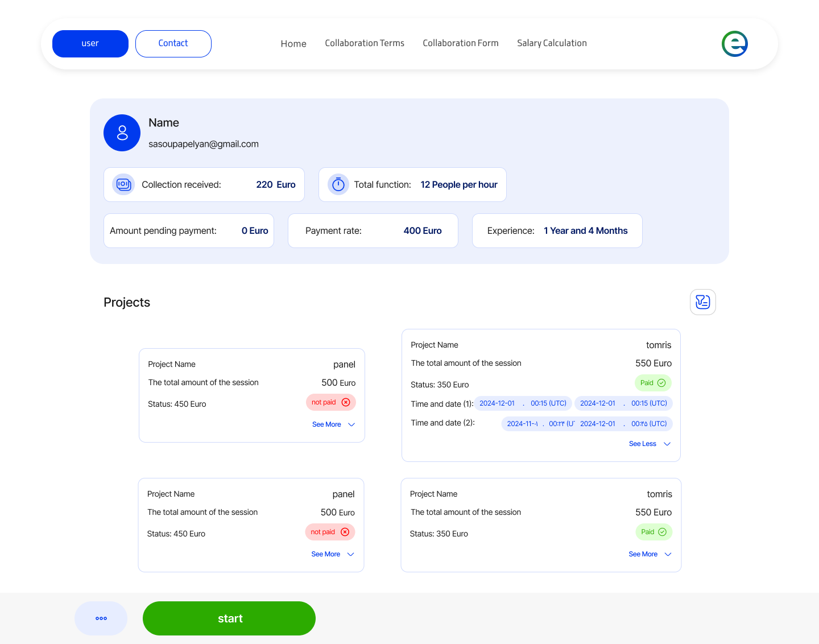Click the Contact button
The width and height of the screenshot is (819, 644).
173,44
